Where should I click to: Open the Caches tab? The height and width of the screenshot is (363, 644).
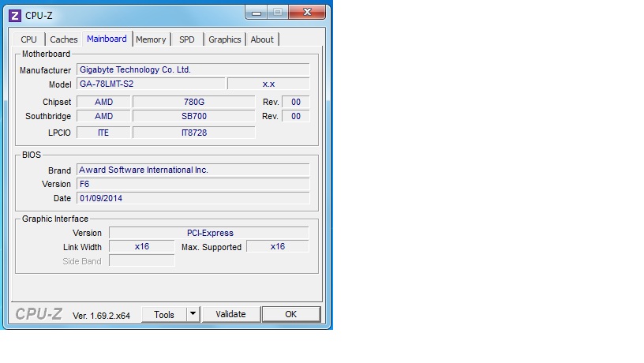64,39
